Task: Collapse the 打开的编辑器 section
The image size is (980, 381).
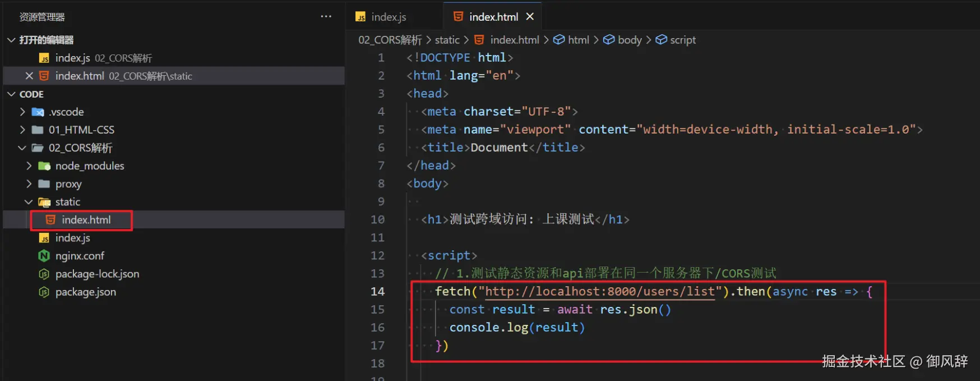Action: tap(11, 40)
